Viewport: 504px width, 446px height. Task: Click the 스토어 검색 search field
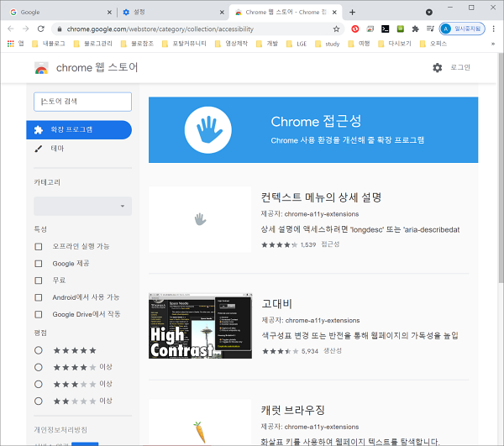pyautogui.click(x=82, y=102)
